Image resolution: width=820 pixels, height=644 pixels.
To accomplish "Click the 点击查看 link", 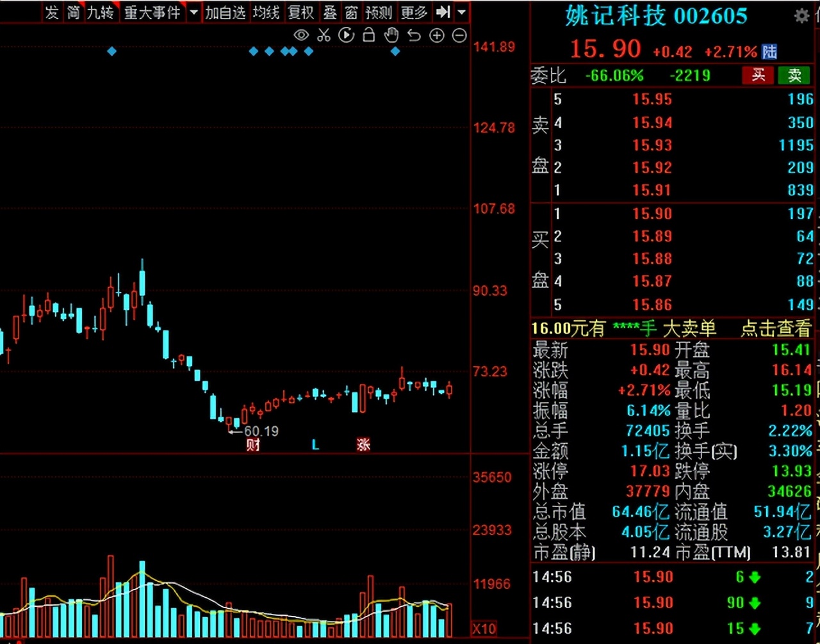I will 776,329.
